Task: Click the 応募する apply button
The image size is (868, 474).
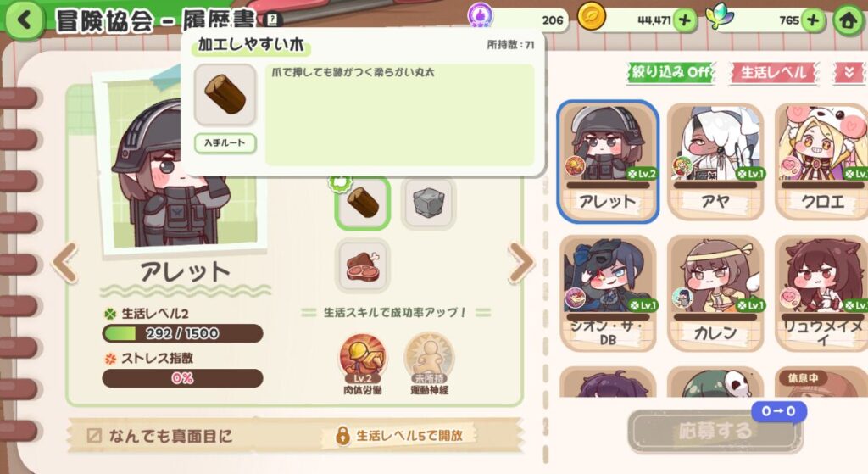Action: click(715, 432)
